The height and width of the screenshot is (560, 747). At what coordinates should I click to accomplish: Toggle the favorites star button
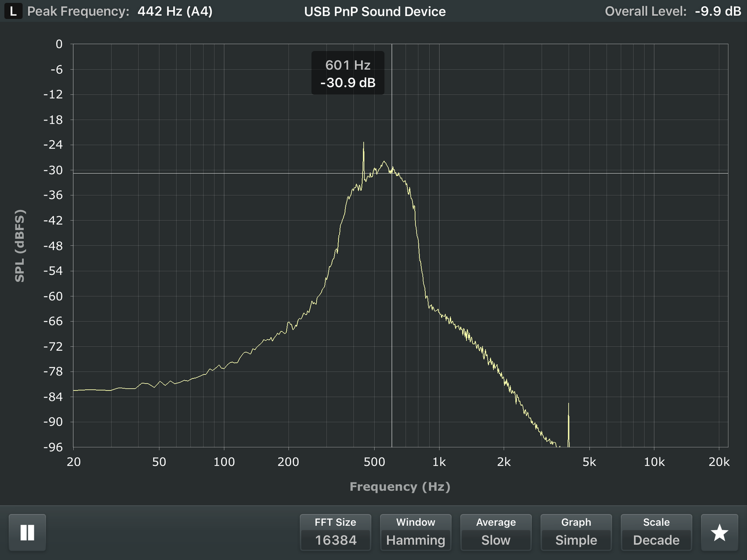point(719,532)
